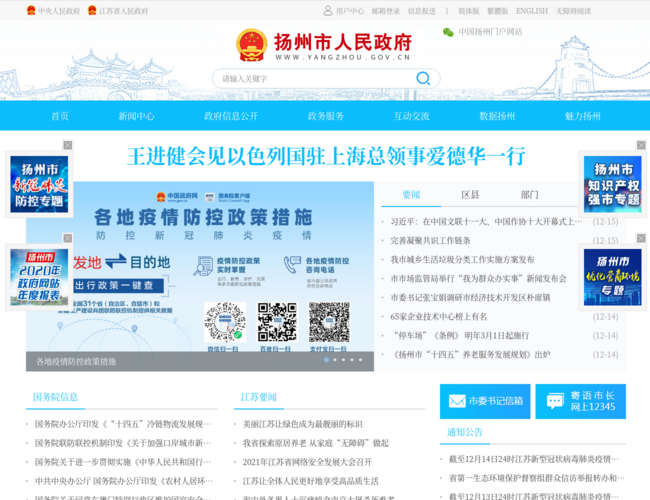Open the 数据扬州 navigation menu
The height and width of the screenshot is (500, 650).
click(x=497, y=116)
